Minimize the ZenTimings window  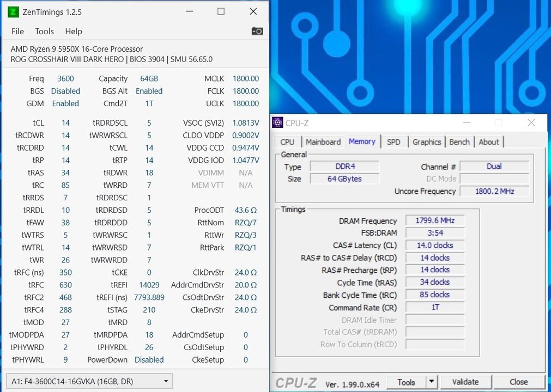pyautogui.click(x=189, y=11)
